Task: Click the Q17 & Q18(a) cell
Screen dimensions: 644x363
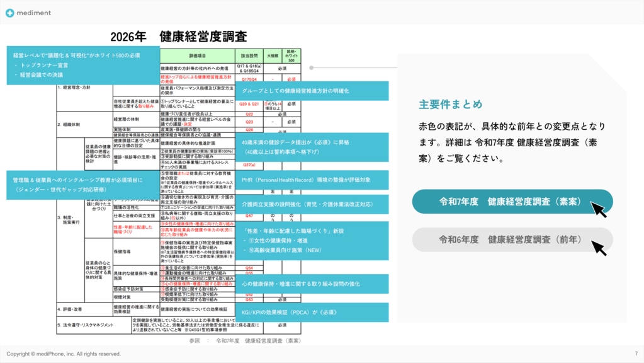Action: (249, 68)
